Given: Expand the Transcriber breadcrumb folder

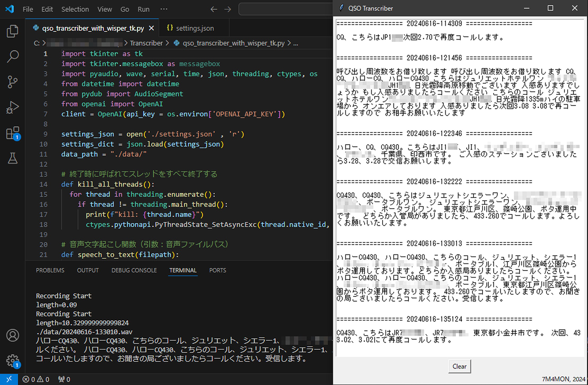Looking at the screenshot, I should (146, 43).
